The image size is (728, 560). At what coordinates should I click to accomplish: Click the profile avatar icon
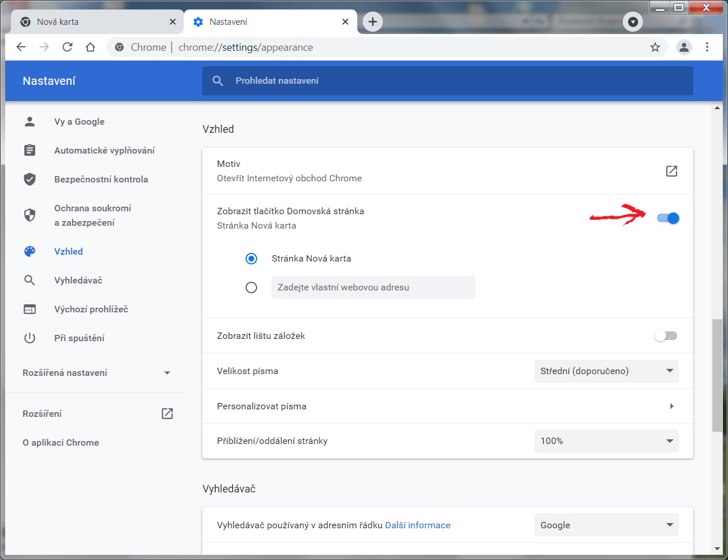point(684,47)
